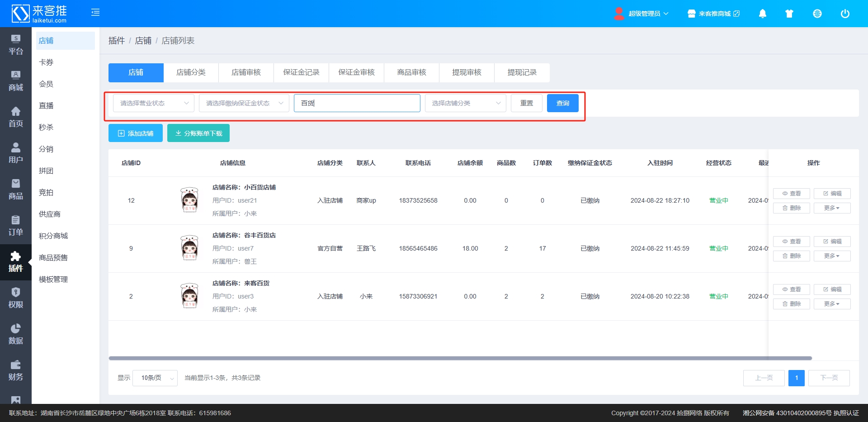Open language globe icon

point(817,14)
